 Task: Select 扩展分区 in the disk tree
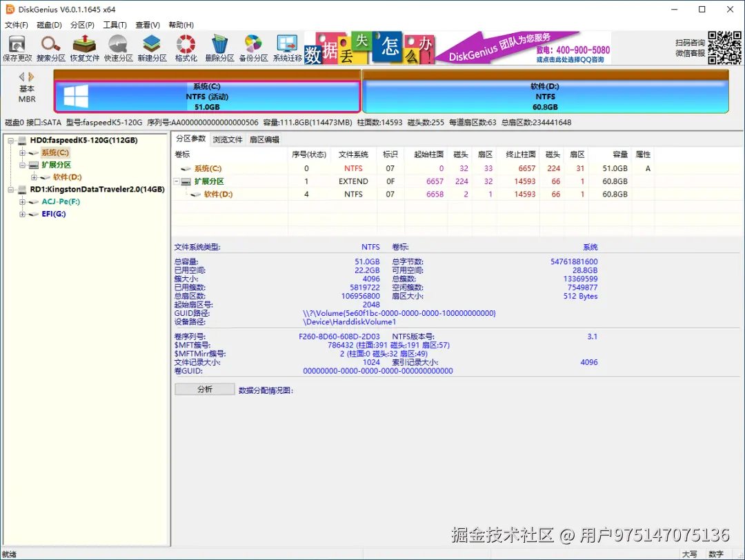click(x=56, y=166)
